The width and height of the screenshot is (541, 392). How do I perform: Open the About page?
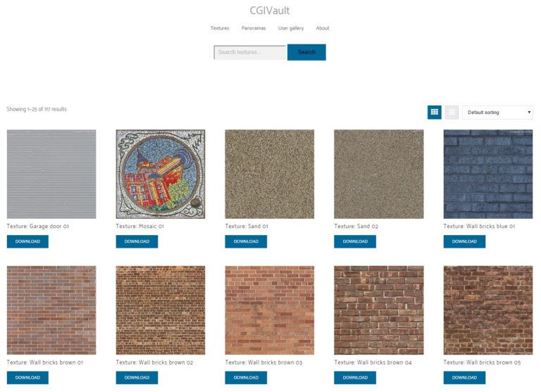(x=323, y=28)
